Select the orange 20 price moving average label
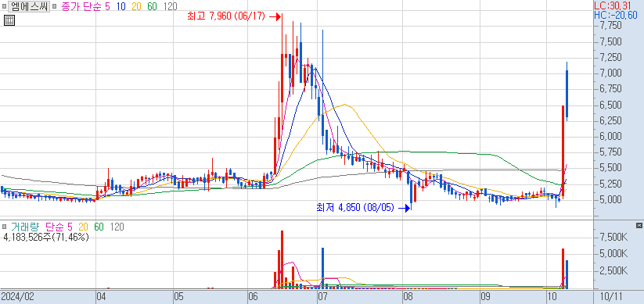The height and width of the screenshot is (304, 644). click(136, 6)
